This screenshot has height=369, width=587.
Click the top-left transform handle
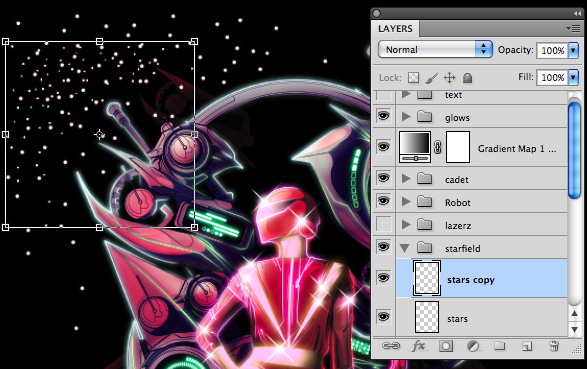pyautogui.click(x=5, y=41)
